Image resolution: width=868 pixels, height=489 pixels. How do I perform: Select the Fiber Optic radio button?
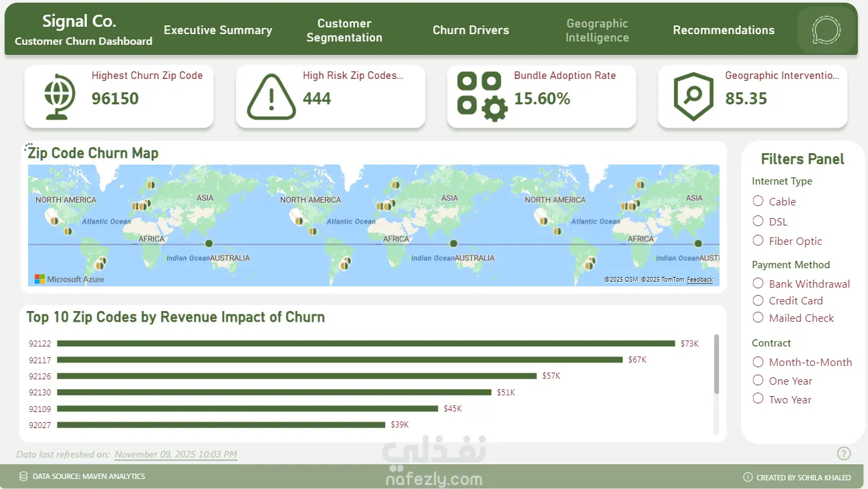(758, 241)
